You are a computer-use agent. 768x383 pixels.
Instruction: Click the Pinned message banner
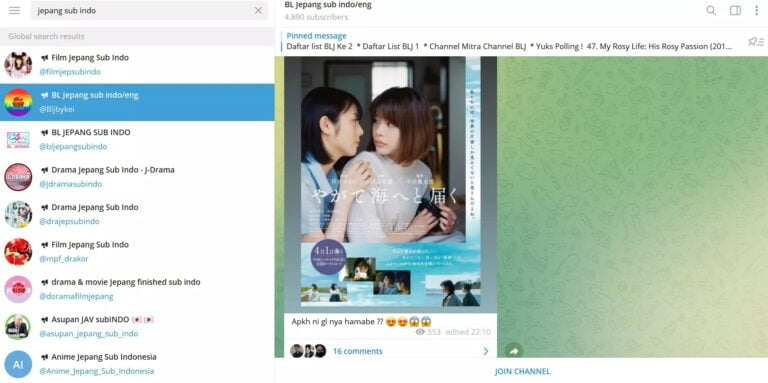point(509,42)
